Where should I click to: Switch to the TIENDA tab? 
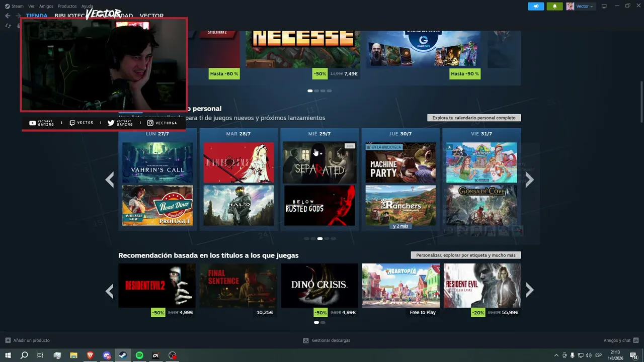(x=37, y=16)
